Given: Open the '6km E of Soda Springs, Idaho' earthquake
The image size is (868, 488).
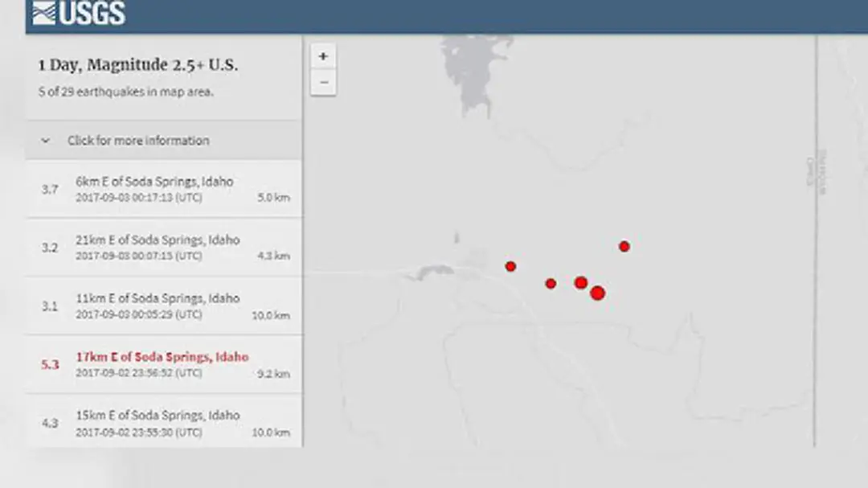Looking at the screenshot, I should 164,189.
